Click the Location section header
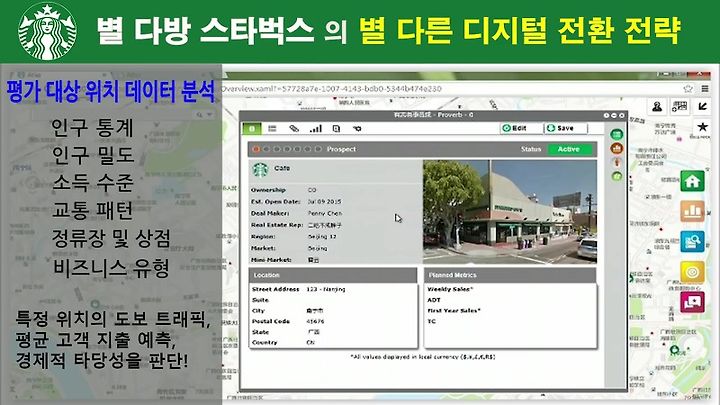The width and height of the screenshot is (720, 405). coord(333,275)
